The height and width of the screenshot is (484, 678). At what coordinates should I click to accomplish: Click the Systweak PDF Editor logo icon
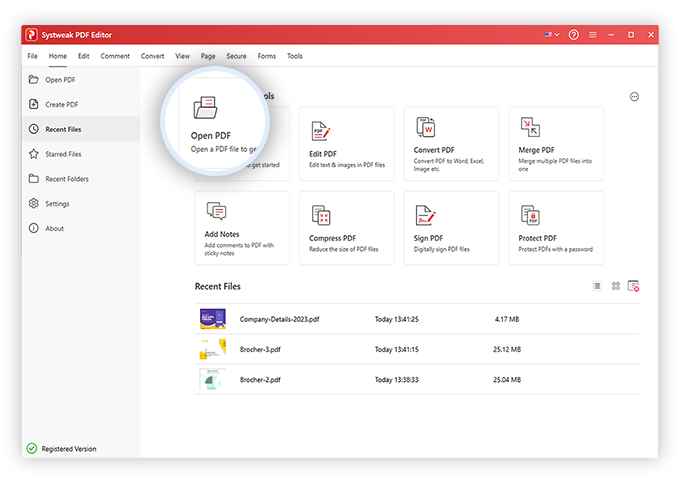[x=31, y=35]
